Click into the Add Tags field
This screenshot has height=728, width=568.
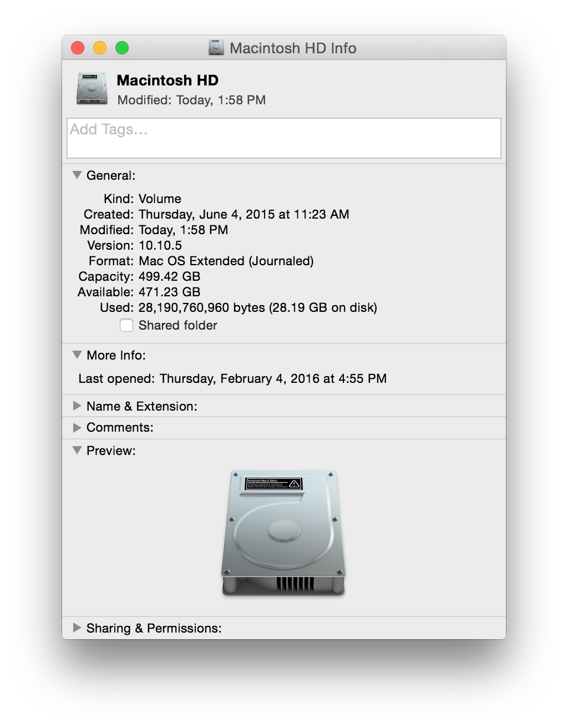[284, 138]
